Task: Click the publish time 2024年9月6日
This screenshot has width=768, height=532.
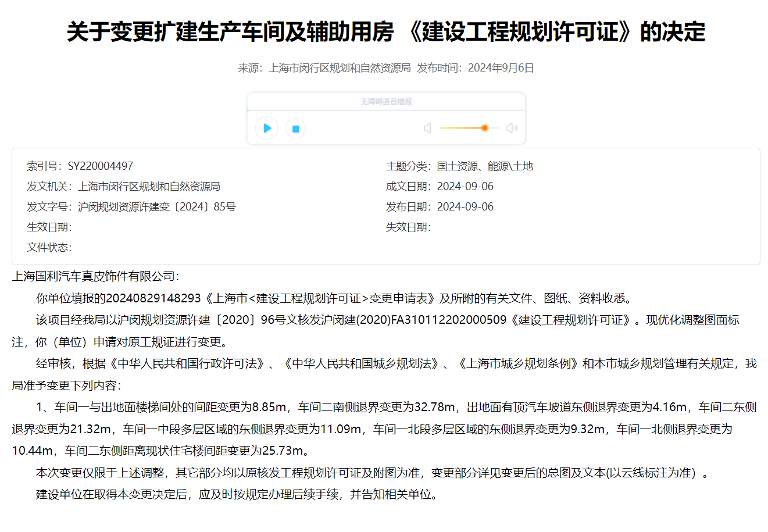Action: [x=501, y=68]
